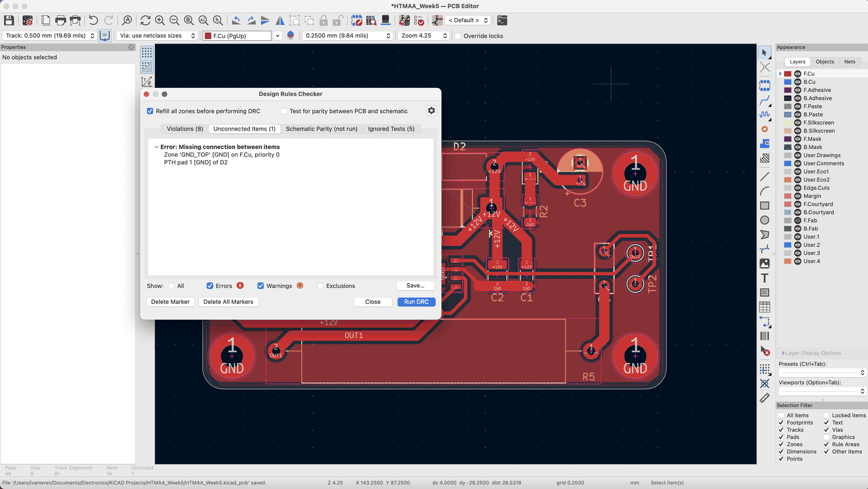Select the Route Tracks tool
This screenshot has width=868, height=489.
point(765,101)
